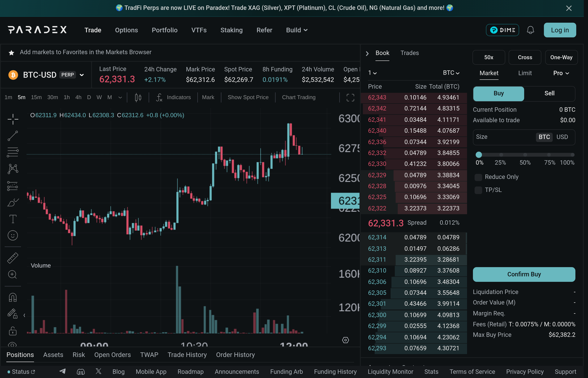
Task: Switch size unit to BTC
Action: (544, 137)
